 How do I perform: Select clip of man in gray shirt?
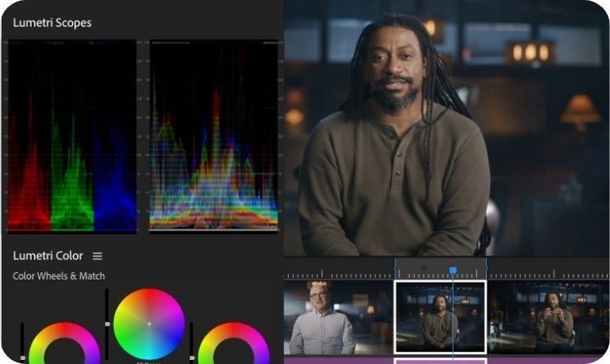(x=338, y=318)
